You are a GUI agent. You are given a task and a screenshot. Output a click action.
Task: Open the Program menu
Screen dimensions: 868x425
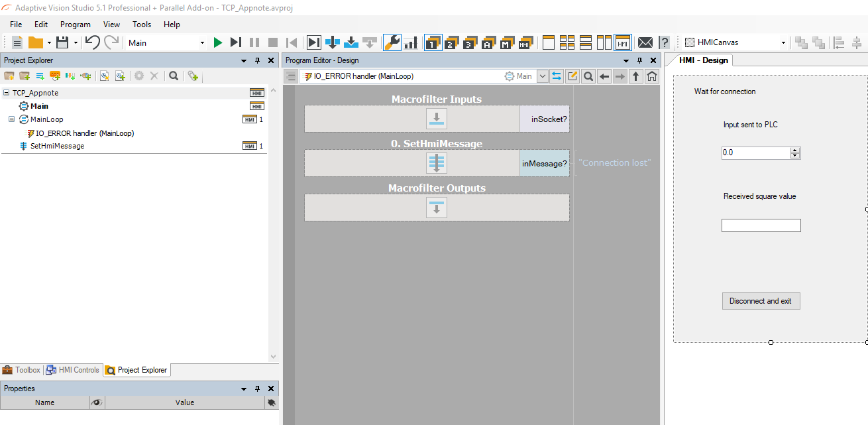tap(75, 25)
